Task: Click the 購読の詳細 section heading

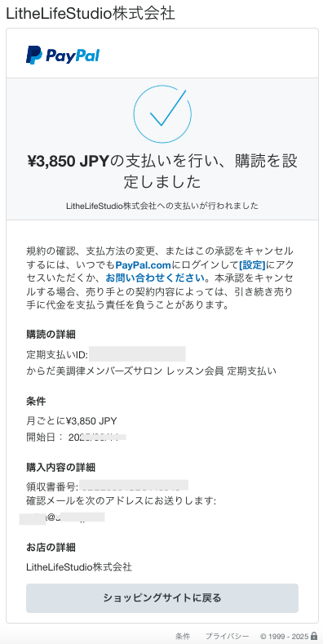Action: pos(51,335)
